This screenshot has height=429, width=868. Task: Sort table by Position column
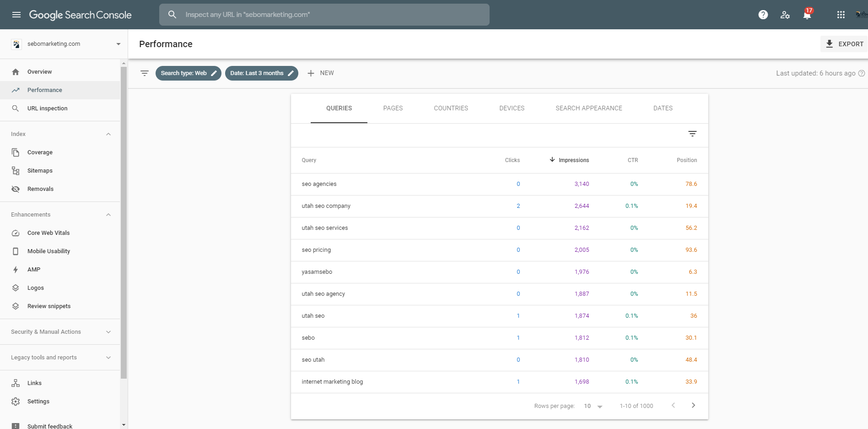point(687,160)
